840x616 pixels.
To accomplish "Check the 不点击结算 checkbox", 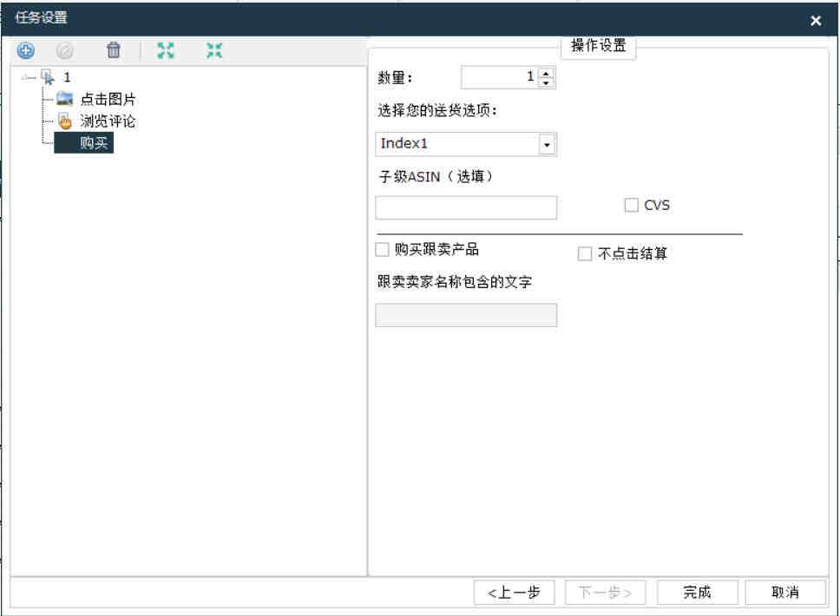I will point(585,253).
